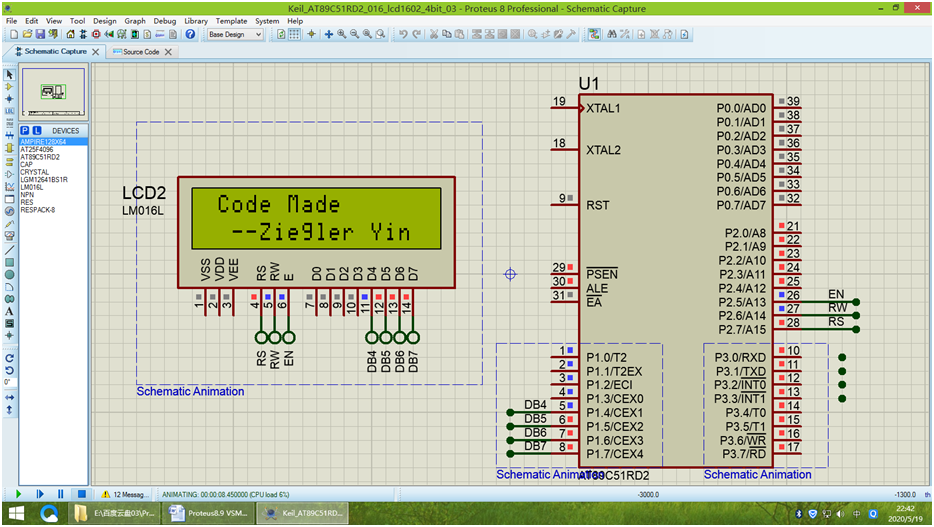Click the zoom out magnifier
This screenshot has width=934, height=527.
[354, 35]
